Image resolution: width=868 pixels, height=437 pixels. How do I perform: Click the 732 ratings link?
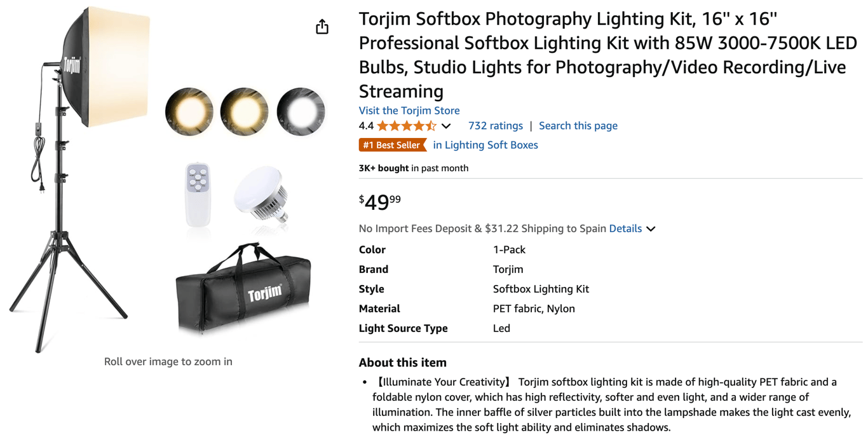click(x=496, y=125)
